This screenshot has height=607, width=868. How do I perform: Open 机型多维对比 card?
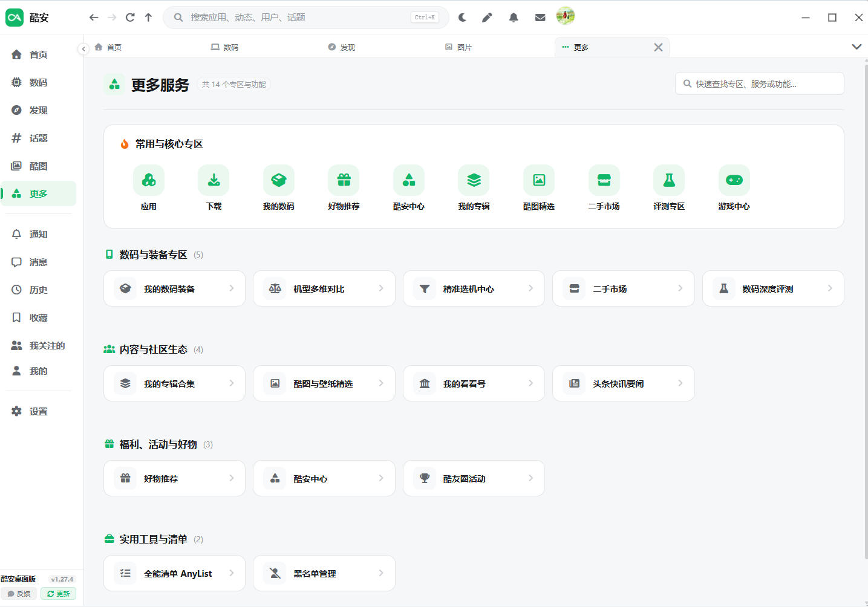click(x=324, y=288)
